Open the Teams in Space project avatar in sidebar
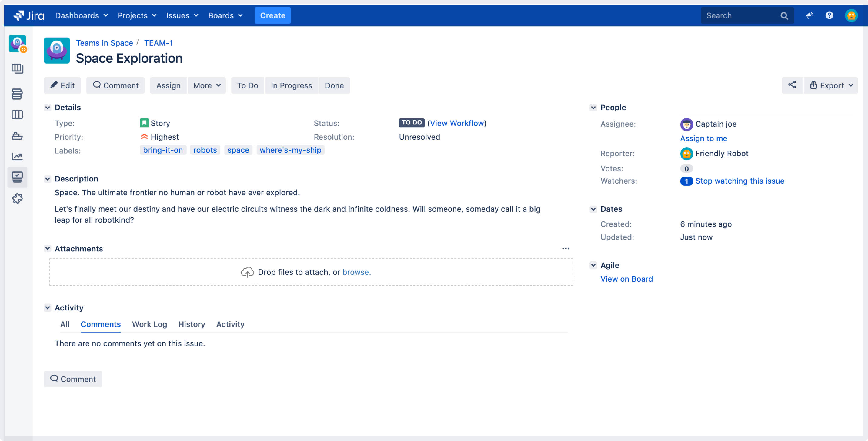The height and width of the screenshot is (441, 868). pos(18,44)
